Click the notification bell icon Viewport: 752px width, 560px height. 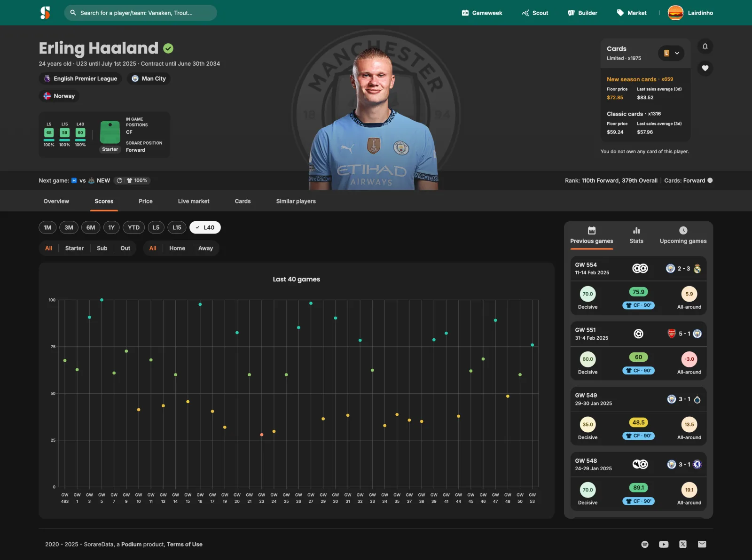[705, 46]
